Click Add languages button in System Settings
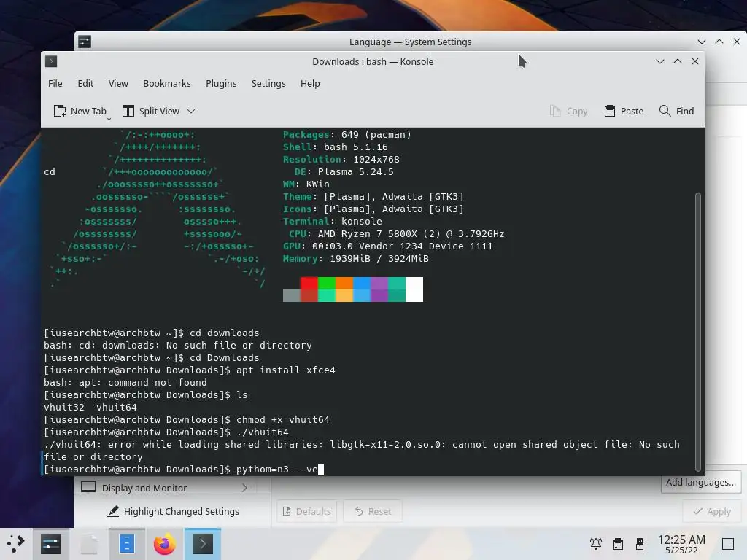This screenshot has height=560, width=747. pyautogui.click(x=701, y=483)
